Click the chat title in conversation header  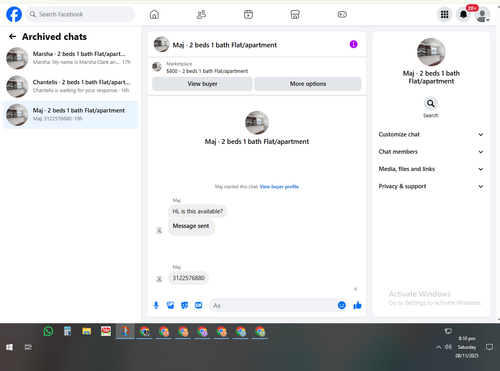[225, 45]
